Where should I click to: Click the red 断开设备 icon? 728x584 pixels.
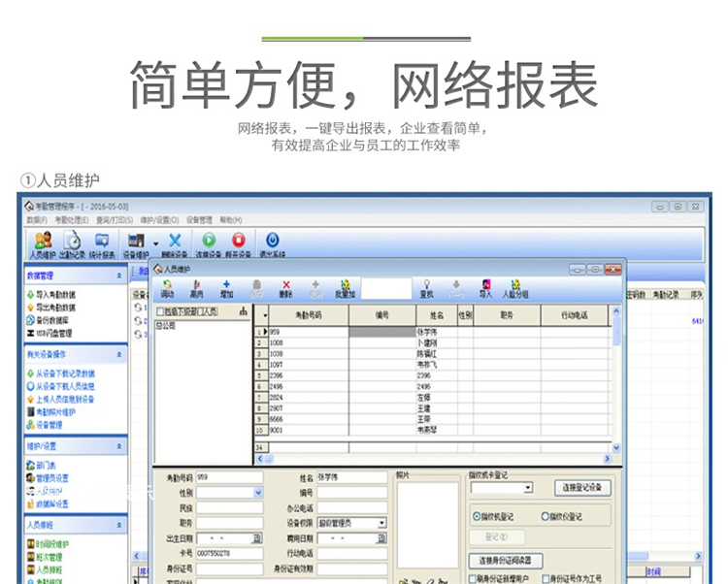tap(239, 241)
